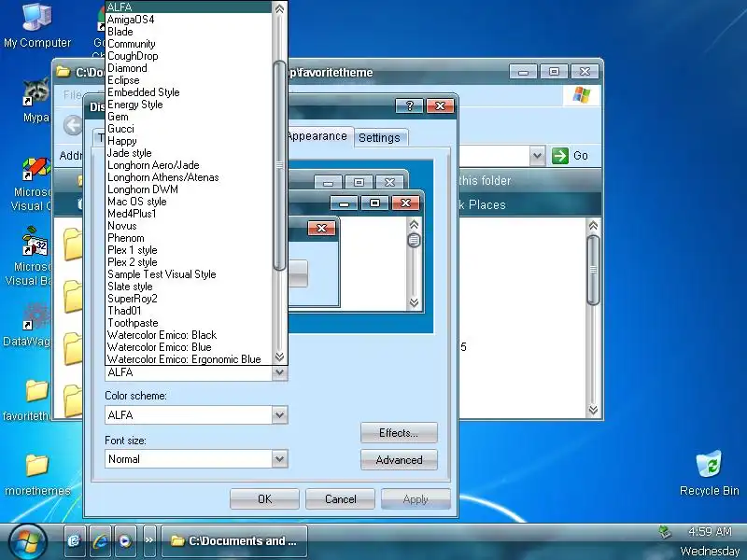Open Windows Media Player quick launch icon

click(x=125, y=541)
